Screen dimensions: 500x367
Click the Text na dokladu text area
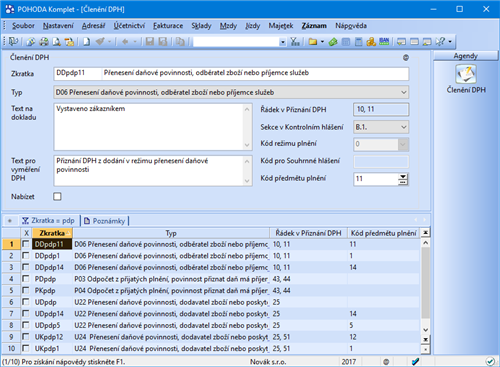[149, 127]
